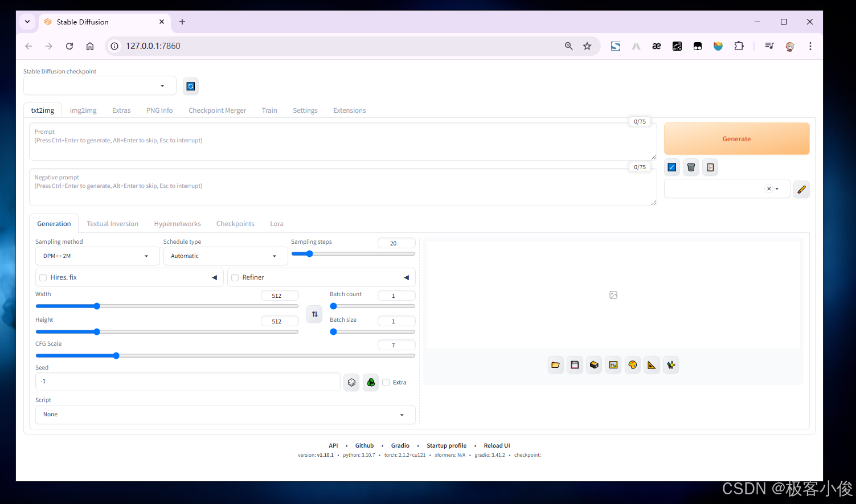The height and width of the screenshot is (504, 856).
Task: Save zip archive with box icon
Action: [594, 365]
